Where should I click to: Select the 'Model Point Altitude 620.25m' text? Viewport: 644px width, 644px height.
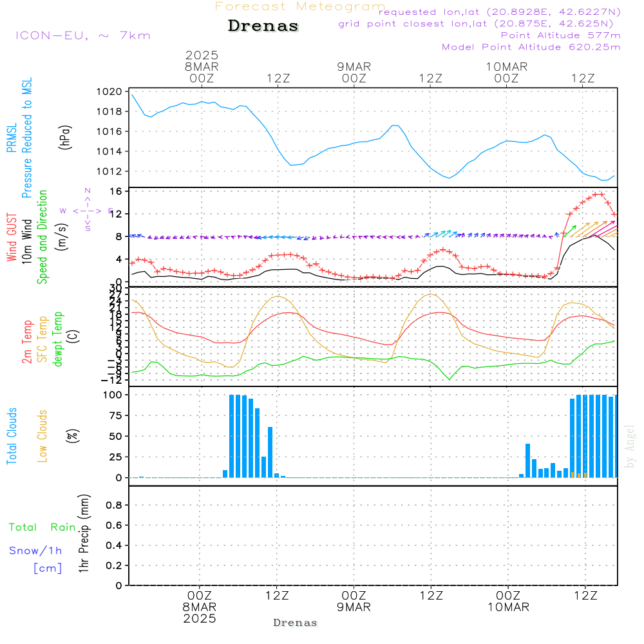tap(531, 47)
